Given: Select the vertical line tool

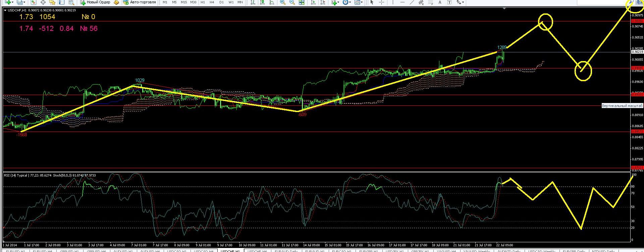Looking at the screenshot, I should click(393, 2).
